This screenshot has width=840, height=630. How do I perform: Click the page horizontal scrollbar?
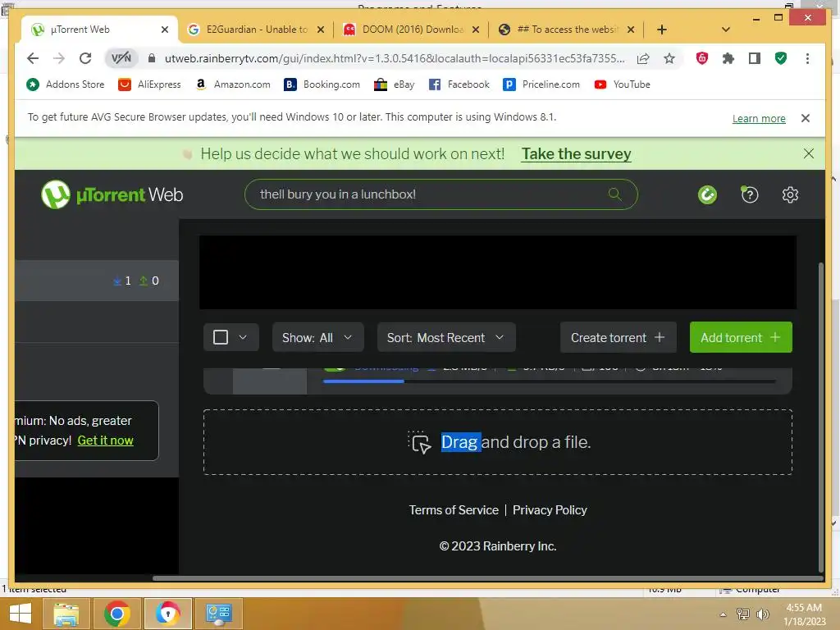[x=487, y=578]
